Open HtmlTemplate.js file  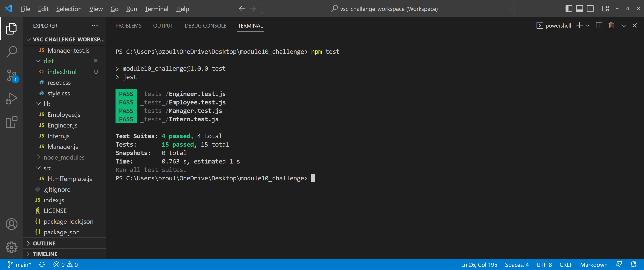coord(65,179)
